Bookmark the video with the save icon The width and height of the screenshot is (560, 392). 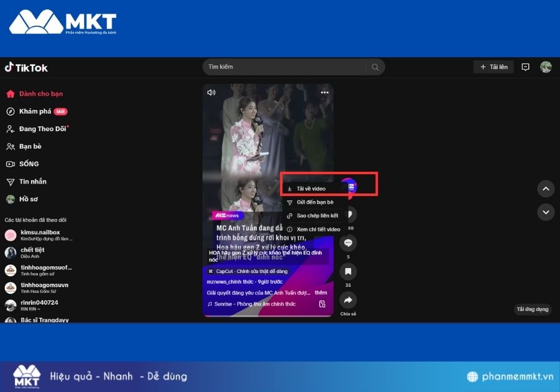[x=348, y=271]
